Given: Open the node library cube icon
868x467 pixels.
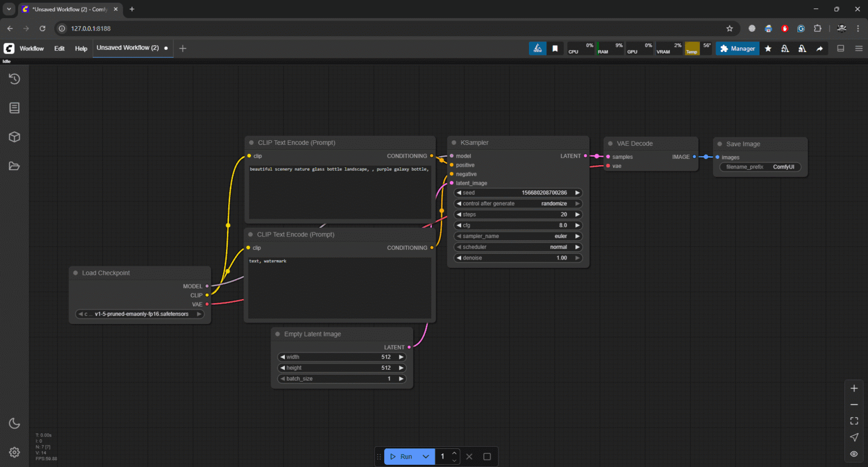Looking at the screenshot, I should click(15, 137).
